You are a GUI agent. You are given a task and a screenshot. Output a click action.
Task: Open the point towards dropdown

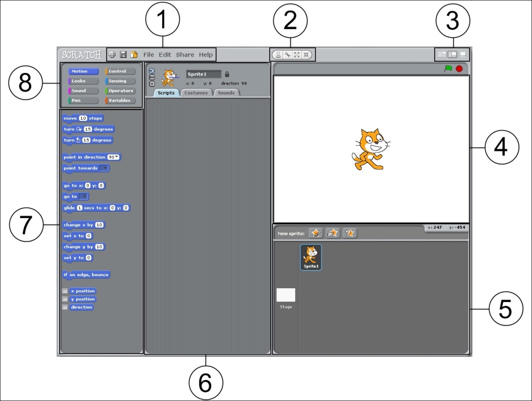tap(105, 168)
